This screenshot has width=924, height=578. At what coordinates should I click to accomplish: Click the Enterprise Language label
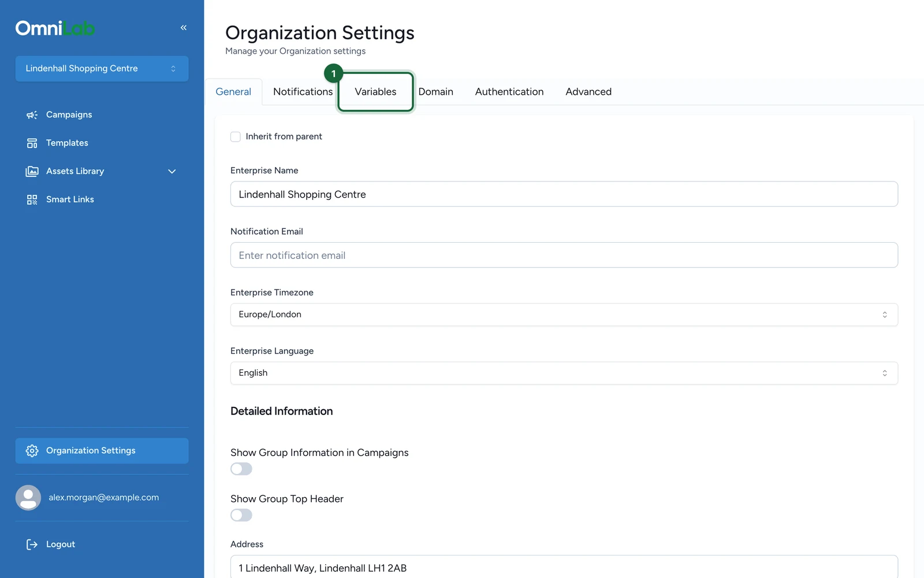(x=272, y=351)
